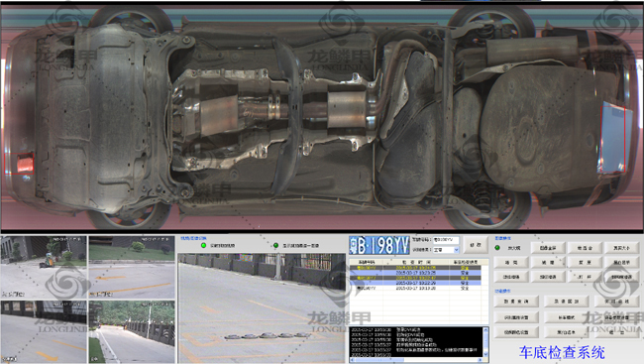Toggle the first green indicator above the live video
Screen dimensions: 644x364
(203, 246)
